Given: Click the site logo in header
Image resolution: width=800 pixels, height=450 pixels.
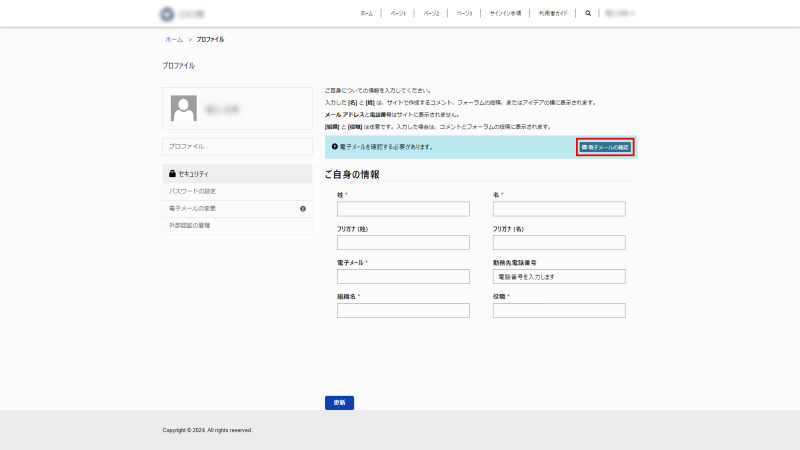Looking at the screenshot, I should pyautogui.click(x=166, y=14).
